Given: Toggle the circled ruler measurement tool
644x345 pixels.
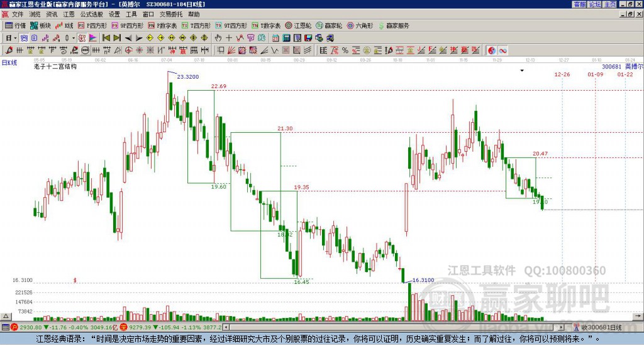Looking at the screenshot, I should [86, 50].
